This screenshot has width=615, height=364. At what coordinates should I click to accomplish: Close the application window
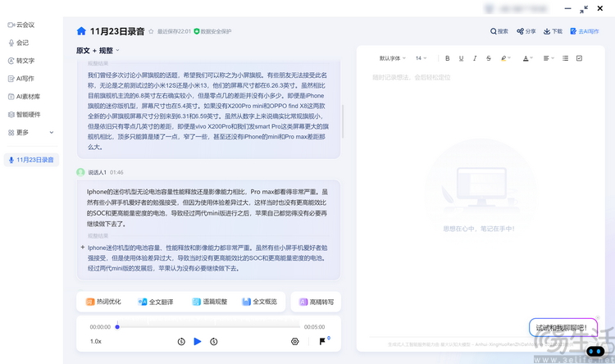click(x=600, y=8)
